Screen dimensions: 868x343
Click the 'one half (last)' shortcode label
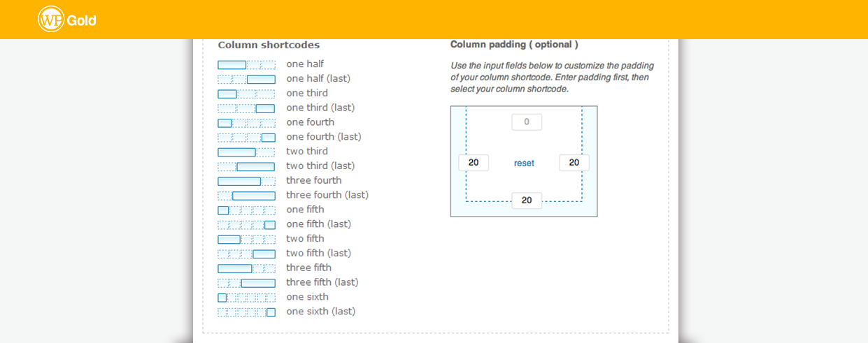tap(318, 79)
